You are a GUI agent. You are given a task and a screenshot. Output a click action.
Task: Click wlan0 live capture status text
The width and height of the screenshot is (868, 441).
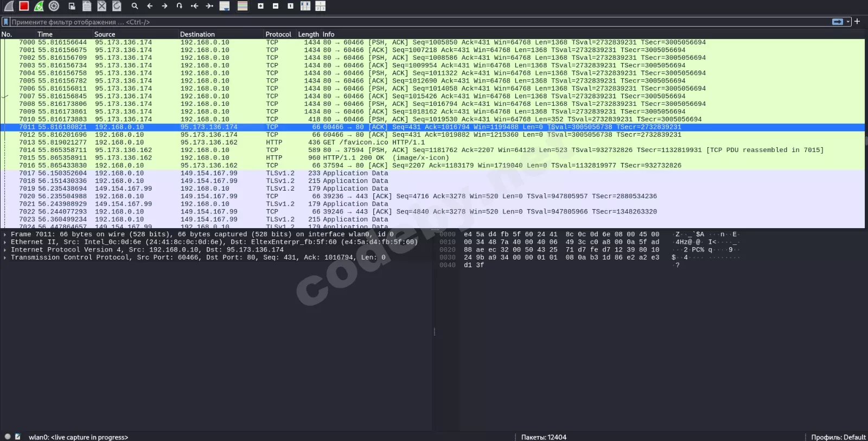click(x=79, y=437)
